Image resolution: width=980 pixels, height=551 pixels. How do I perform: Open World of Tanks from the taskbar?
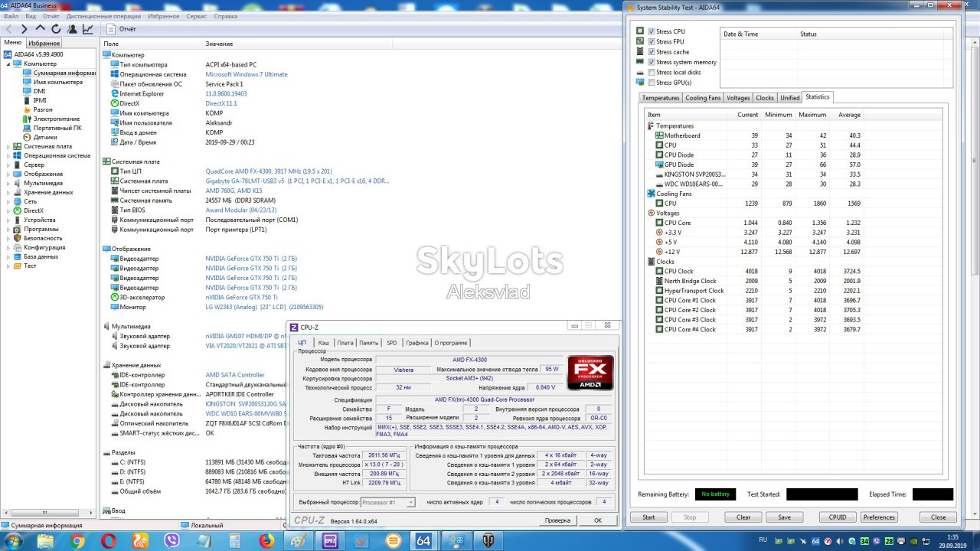(488, 541)
